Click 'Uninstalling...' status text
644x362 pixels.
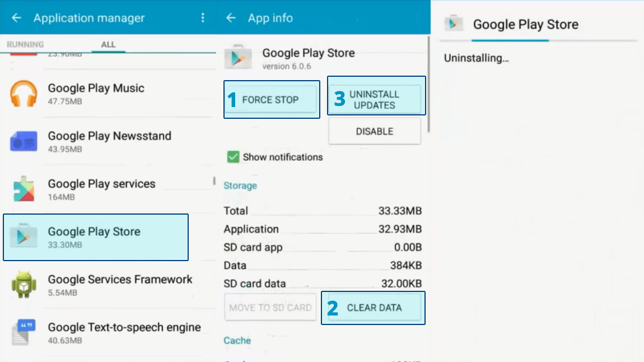[477, 58]
